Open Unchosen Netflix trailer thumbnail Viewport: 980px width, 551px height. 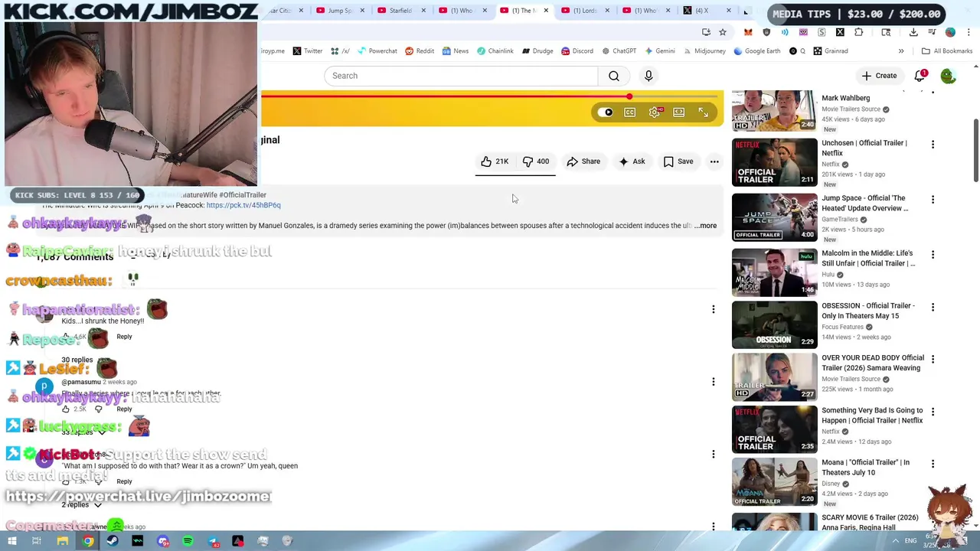coord(774,162)
